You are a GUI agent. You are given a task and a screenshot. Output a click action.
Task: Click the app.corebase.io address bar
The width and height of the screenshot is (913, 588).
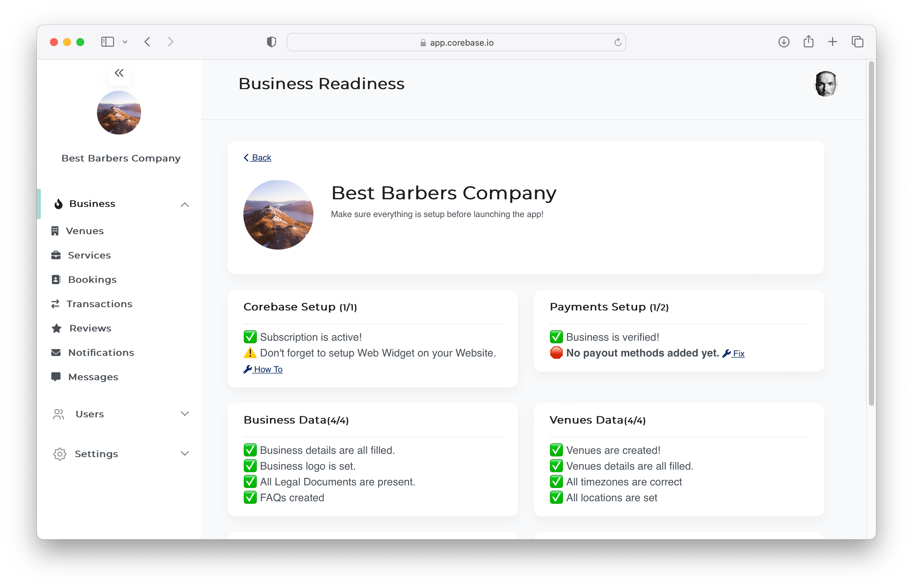456,42
